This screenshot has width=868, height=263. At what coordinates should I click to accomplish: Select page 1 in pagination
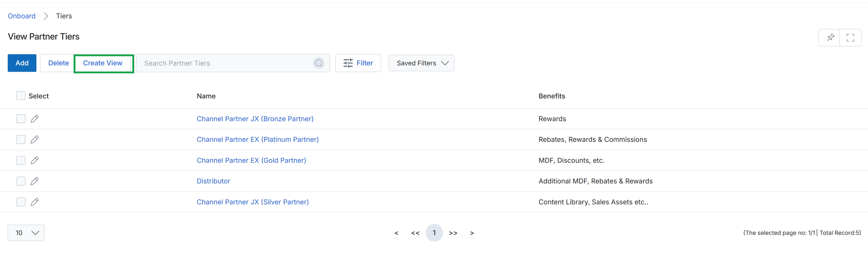point(434,233)
